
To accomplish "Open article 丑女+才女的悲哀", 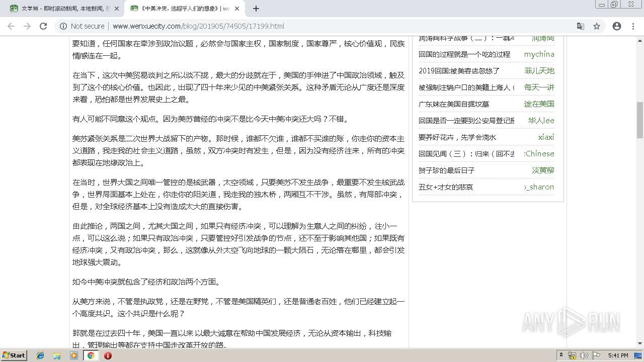I will [x=446, y=187].
